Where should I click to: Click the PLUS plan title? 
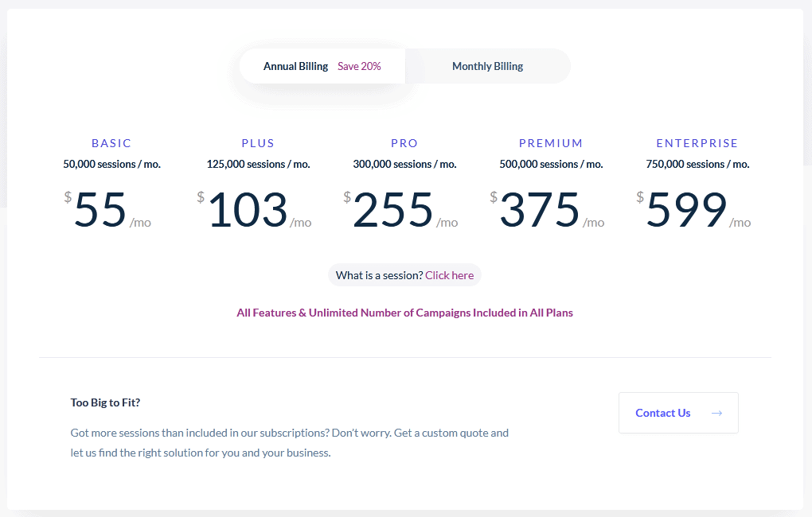258,142
